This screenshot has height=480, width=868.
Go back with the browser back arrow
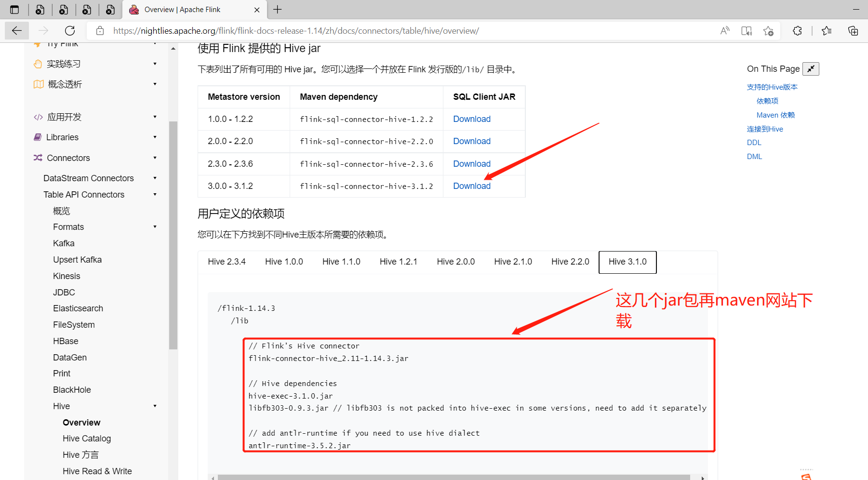pos(17,31)
